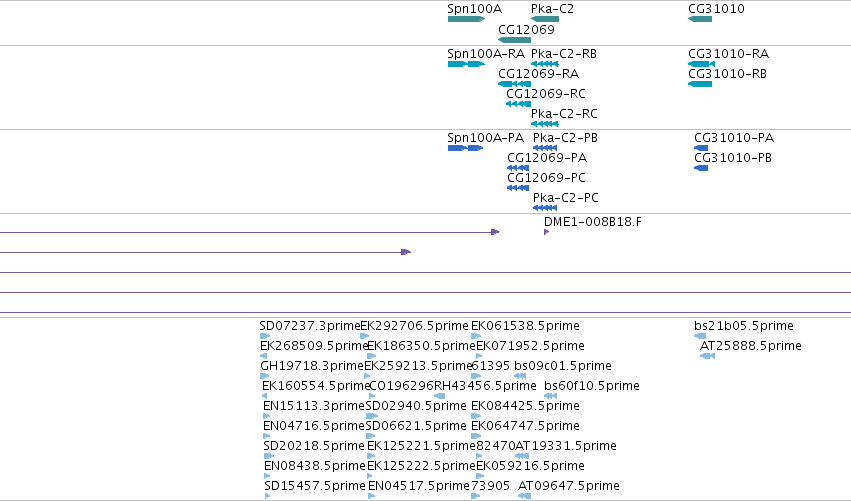Select the bs21b05.5prime EST label
The height and width of the screenshot is (501, 851).
coord(744,326)
